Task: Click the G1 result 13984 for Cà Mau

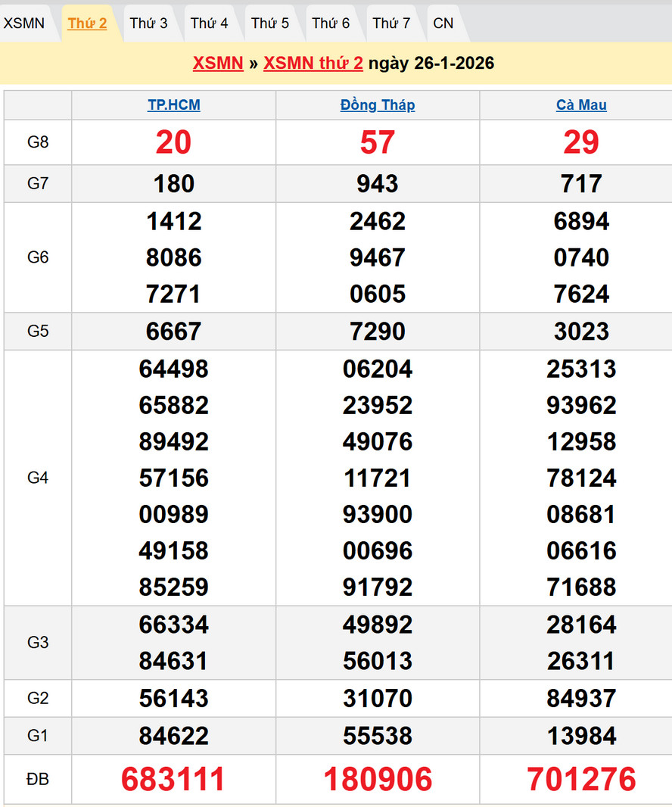Action: pos(581,736)
